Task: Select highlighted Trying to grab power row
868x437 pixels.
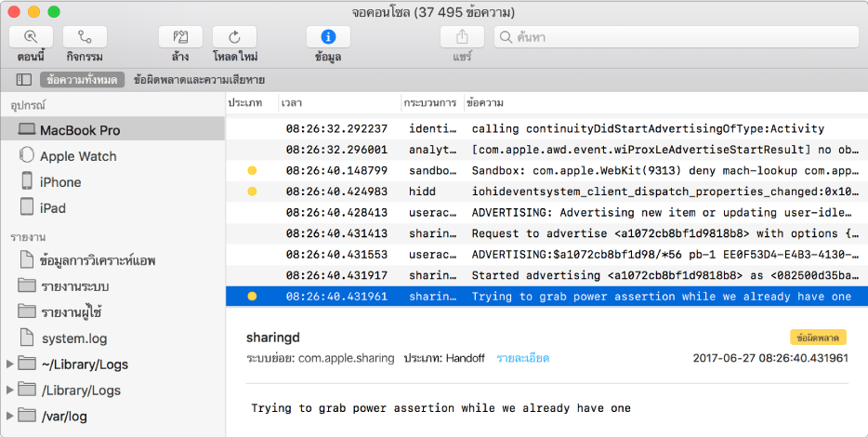Action: [547, 297]
